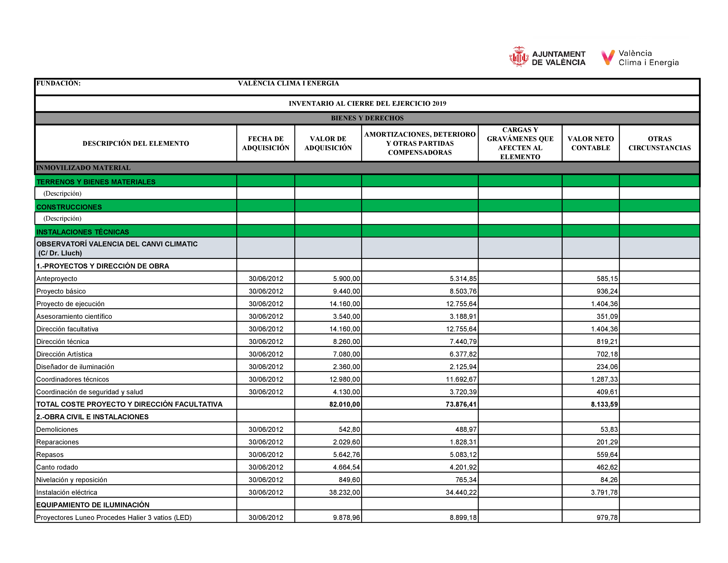Click the total acquisition value 82.010,00
The width and height of the screenshot is (728, 563).
pyautogui.click(x=345, y=404)
